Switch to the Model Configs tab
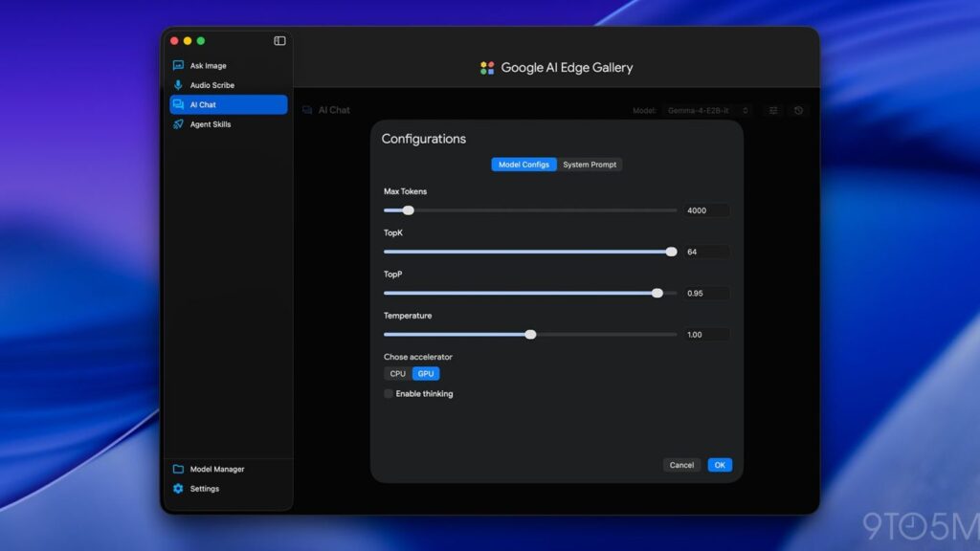 pos(523,165)
